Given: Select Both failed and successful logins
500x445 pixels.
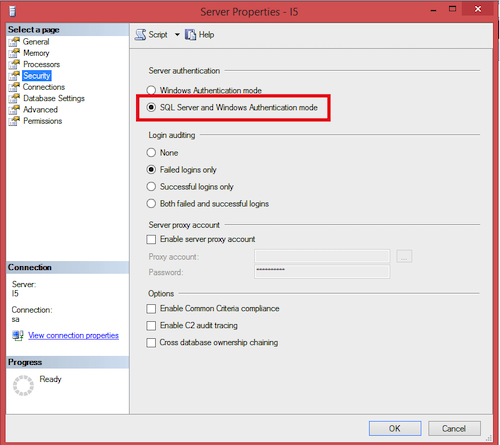Looking at the screenshot, I should pyautogui.click(x=151, y=203).
